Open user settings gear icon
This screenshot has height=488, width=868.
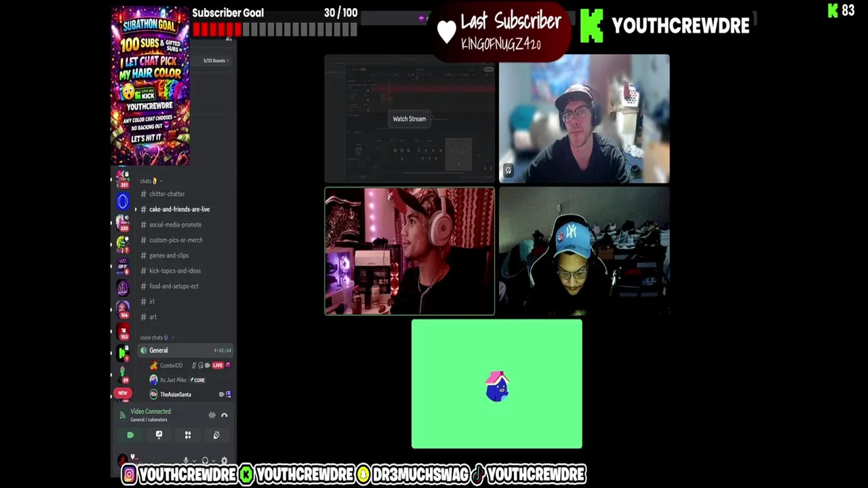click(x=224, y=460)
